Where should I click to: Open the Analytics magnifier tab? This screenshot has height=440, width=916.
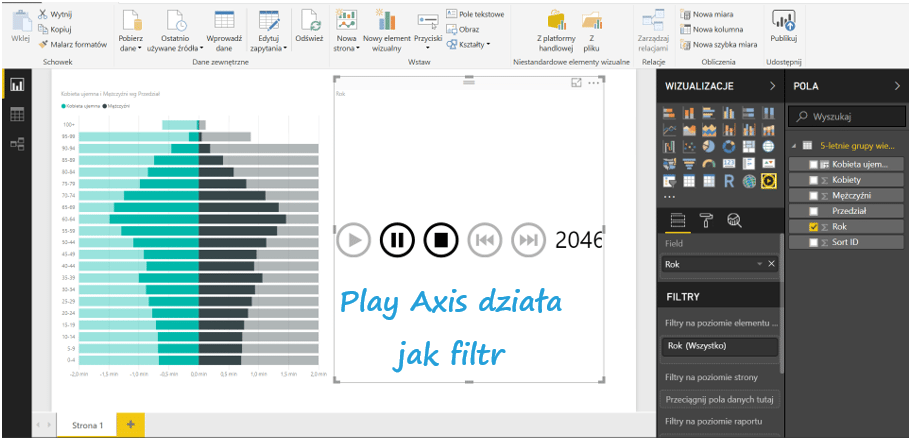(x=734, y=221)
